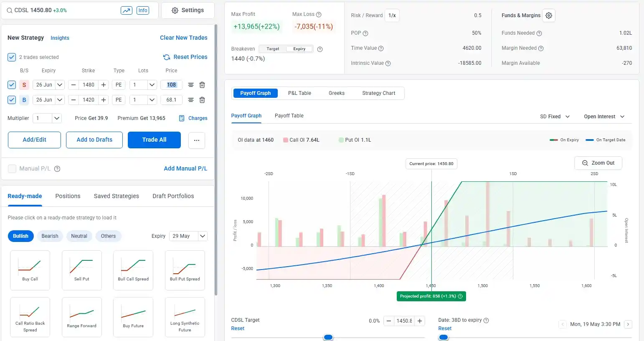Open Funds & Margins gear settings
This screenshot has width=644, height=341.
(x=549, y=15)
